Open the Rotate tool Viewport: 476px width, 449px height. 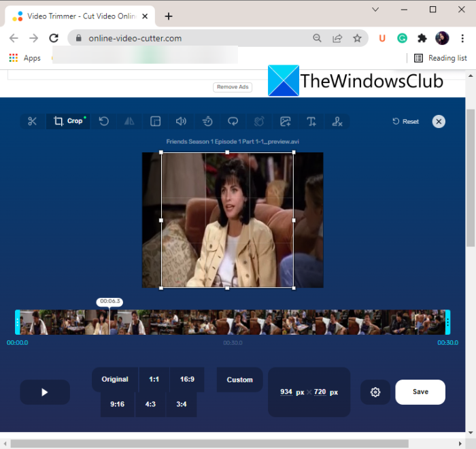[x=104, y=121]
